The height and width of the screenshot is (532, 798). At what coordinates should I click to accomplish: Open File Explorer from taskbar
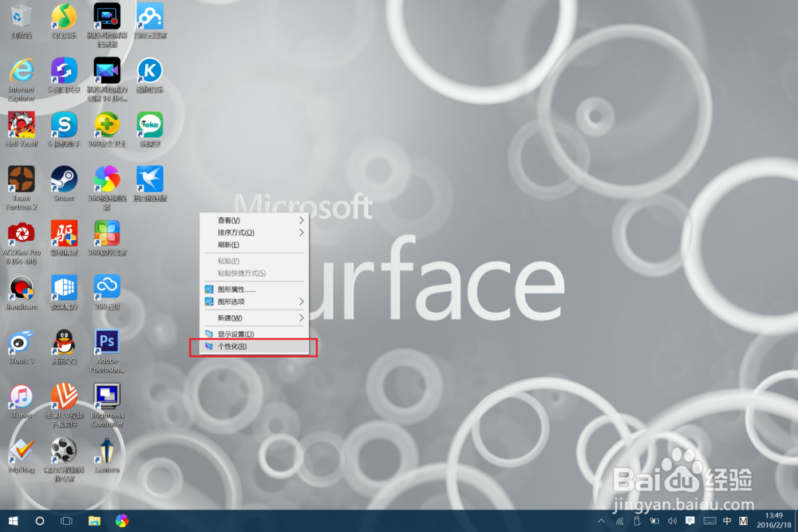[x=94, y=521]
